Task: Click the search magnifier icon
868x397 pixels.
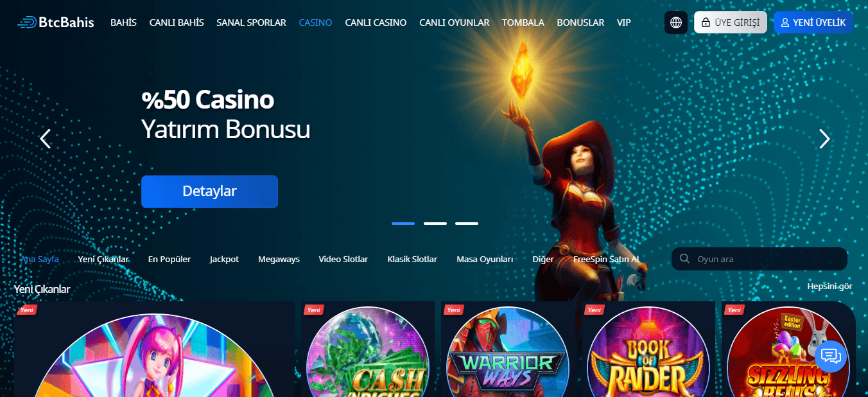Action: pos(684,259)
